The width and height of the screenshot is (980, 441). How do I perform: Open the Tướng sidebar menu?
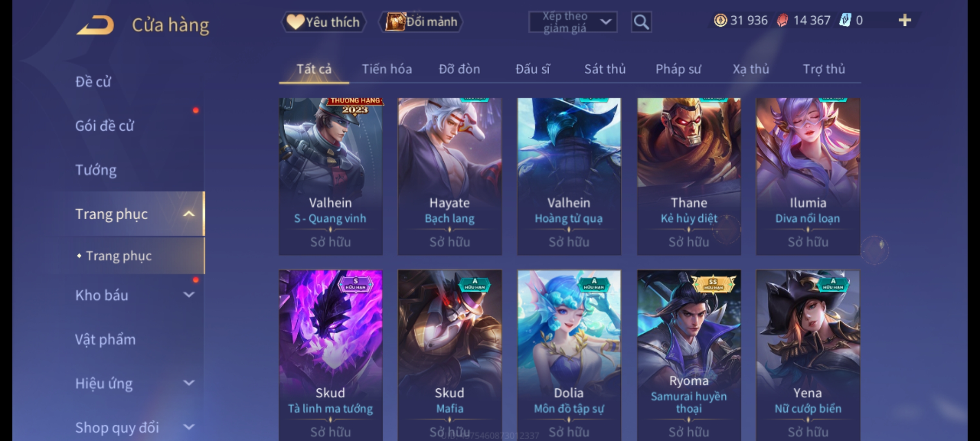[x=96, y=170]
